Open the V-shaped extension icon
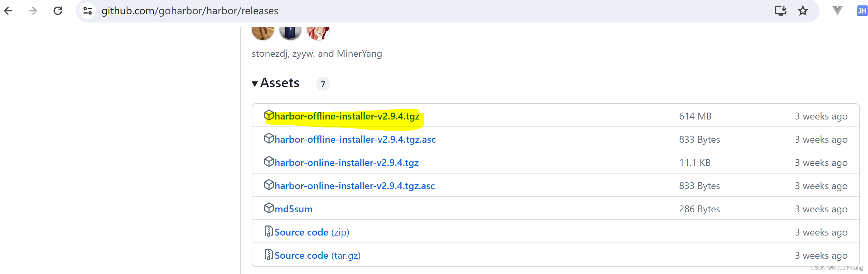Image resolution: width=868 pixels, height=274 pixels. (837, 11)
